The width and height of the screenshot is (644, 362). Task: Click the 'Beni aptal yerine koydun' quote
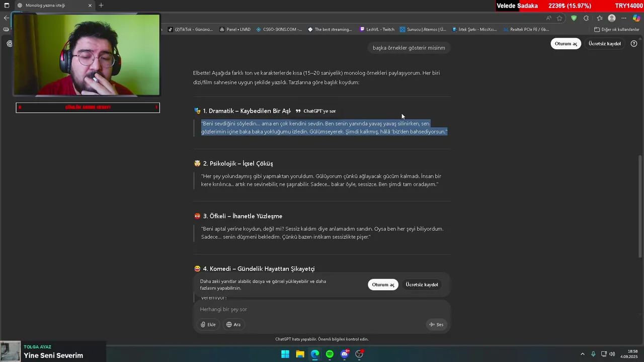(x=322, y=233)
